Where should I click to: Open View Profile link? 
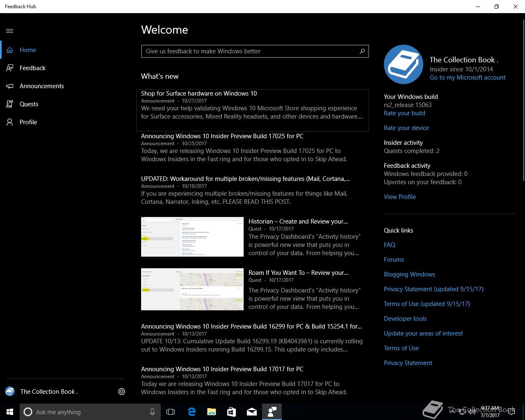(400, 197)
